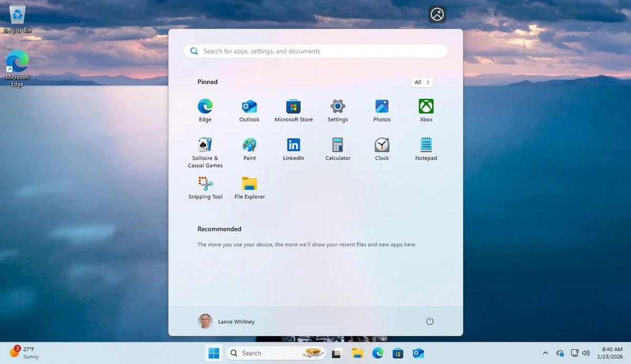The width and height of the screenshot is (631, 364).
Task: Open Recycle Bin on the desktop
Action: point(17,18)
